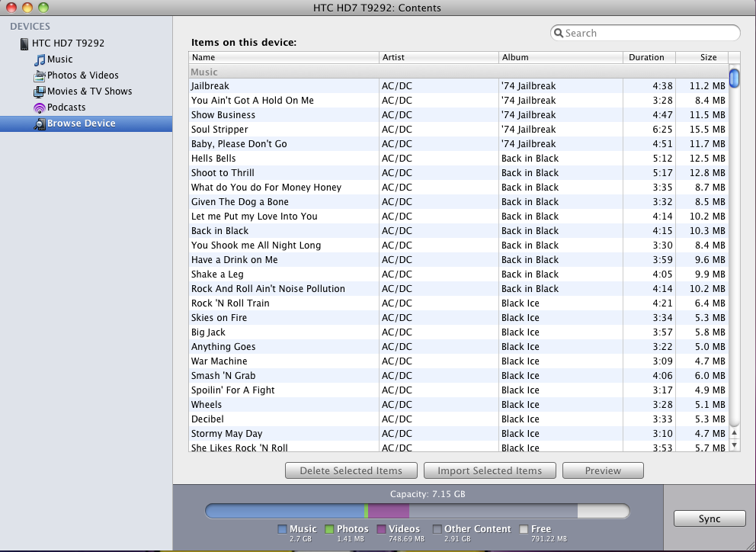This screenshot has height=552, width=756.
Task: Click the blue Music legend swatch
Action: pos(283,529)
